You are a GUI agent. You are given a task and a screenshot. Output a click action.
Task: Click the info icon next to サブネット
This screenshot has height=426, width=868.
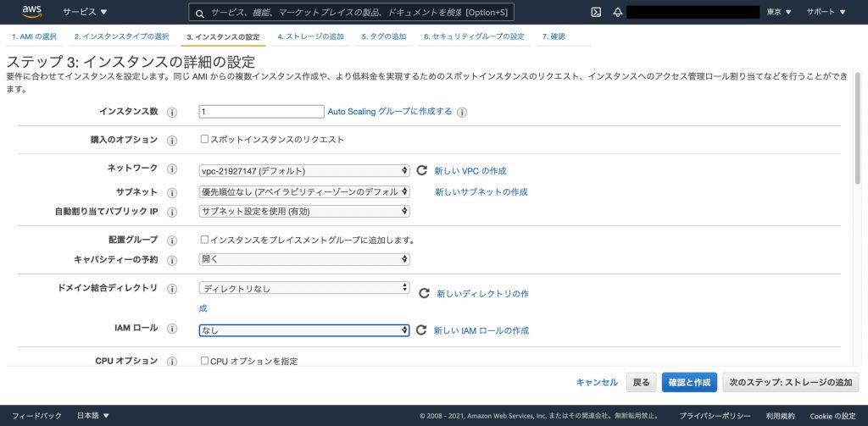point(172,193)
